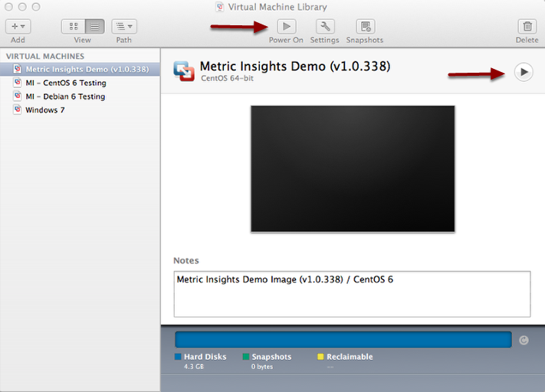
Task: Click the 4.3 GB hard disk size
Action: click(x=194, y=367)
